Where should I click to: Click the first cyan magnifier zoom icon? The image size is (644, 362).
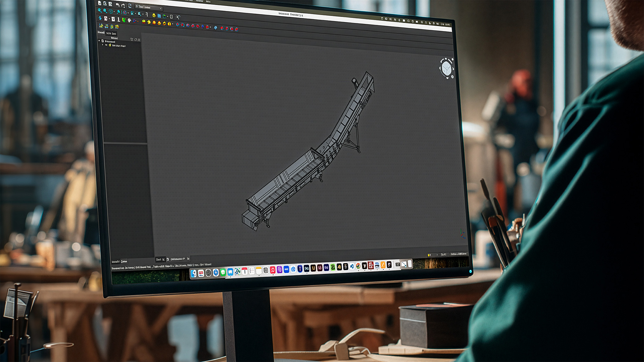point(100,10)
